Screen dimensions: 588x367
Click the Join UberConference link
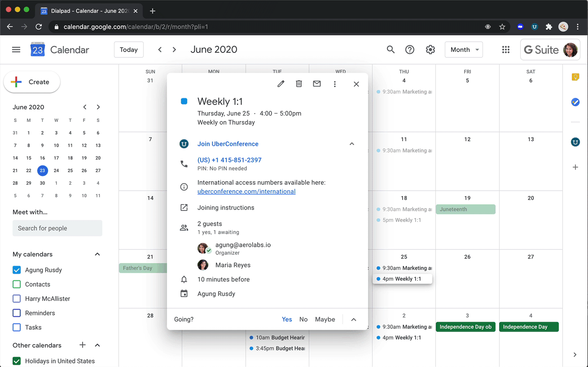point(228,144)
